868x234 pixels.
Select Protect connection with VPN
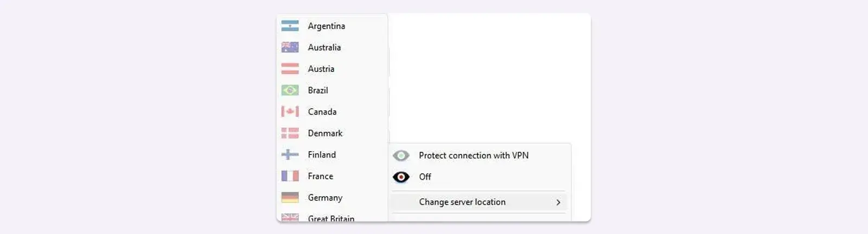coord(474,155)
